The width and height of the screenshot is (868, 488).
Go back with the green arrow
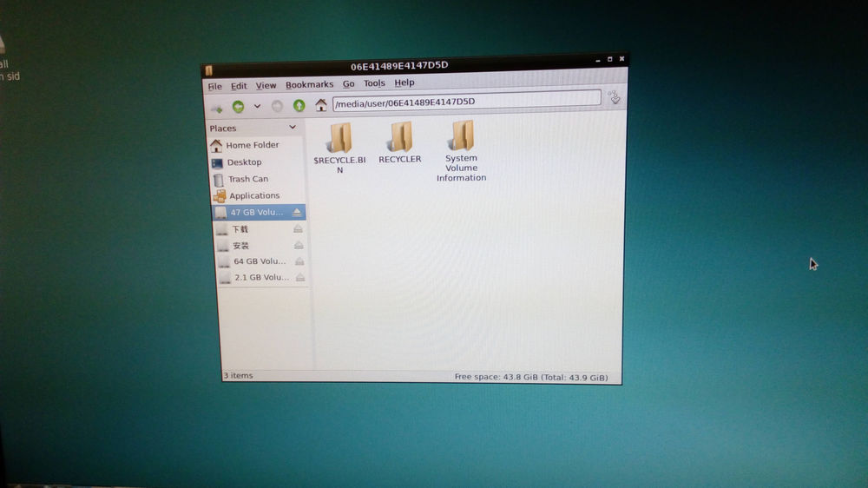(x=238, y=106)
